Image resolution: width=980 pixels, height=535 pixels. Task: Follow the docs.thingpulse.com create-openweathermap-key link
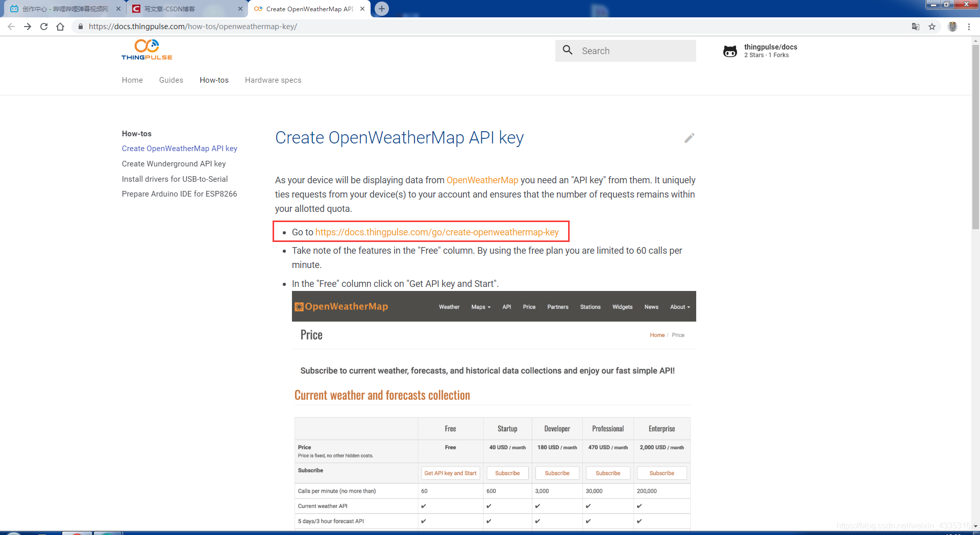(x=437, y=232)
